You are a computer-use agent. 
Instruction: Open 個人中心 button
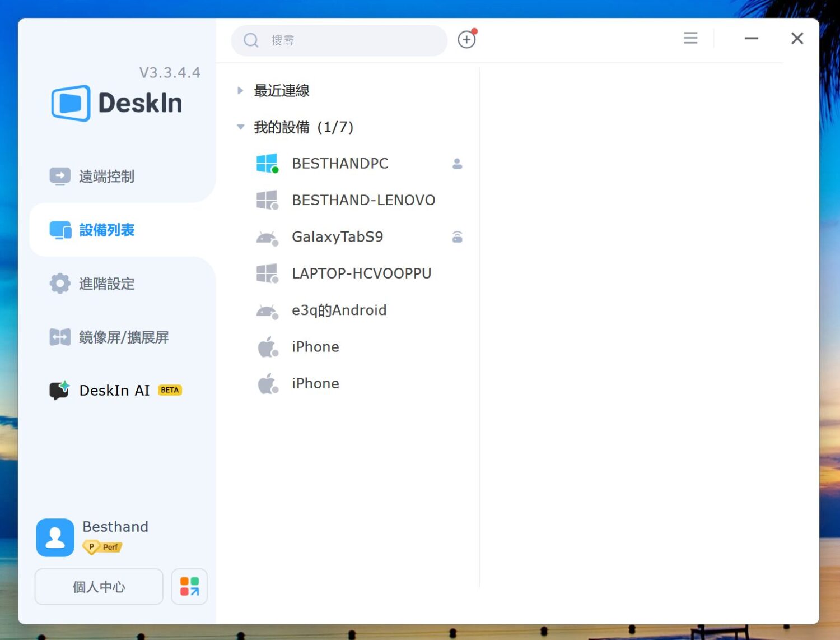coord(99,587)
